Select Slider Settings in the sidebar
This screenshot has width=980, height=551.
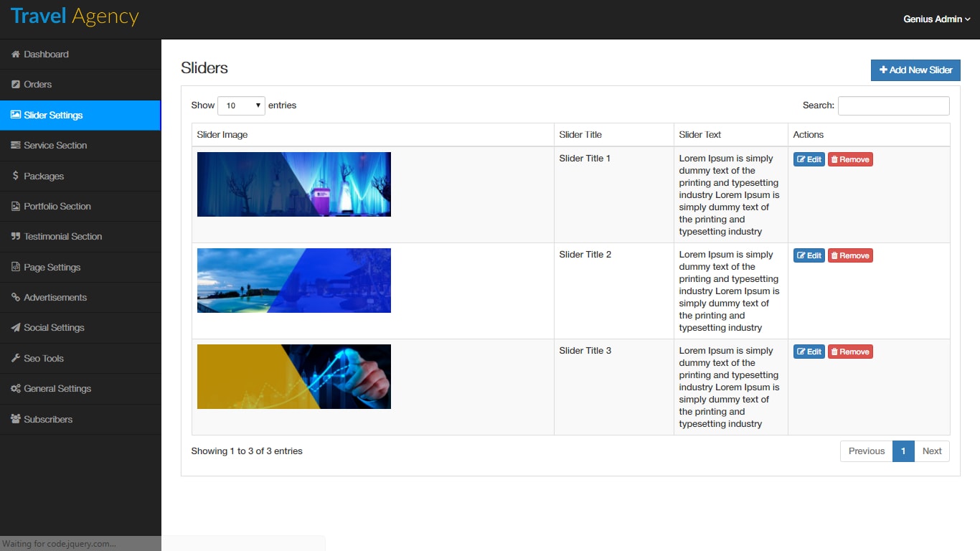[x=80, y=115]
